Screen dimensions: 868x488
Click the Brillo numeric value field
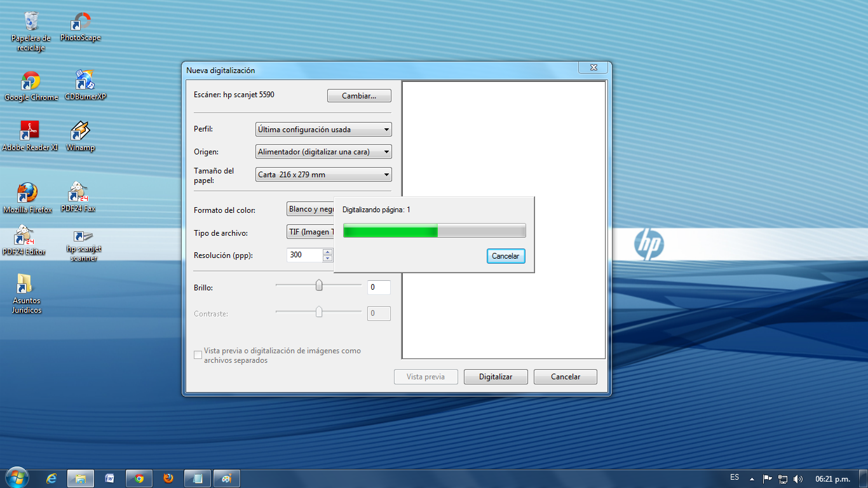(x=379, y=287)
